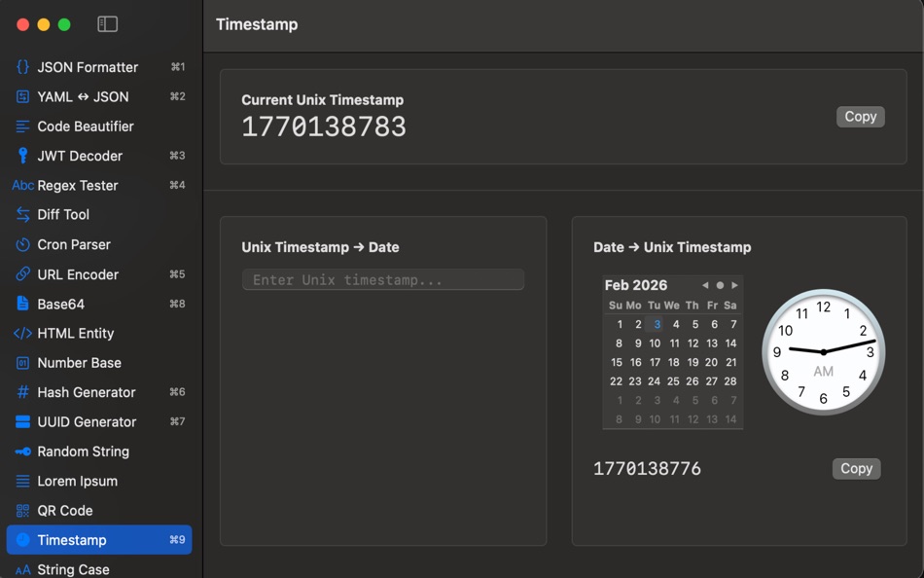Click the Random String key icon

pyautogui.click(x=22, y=452)
